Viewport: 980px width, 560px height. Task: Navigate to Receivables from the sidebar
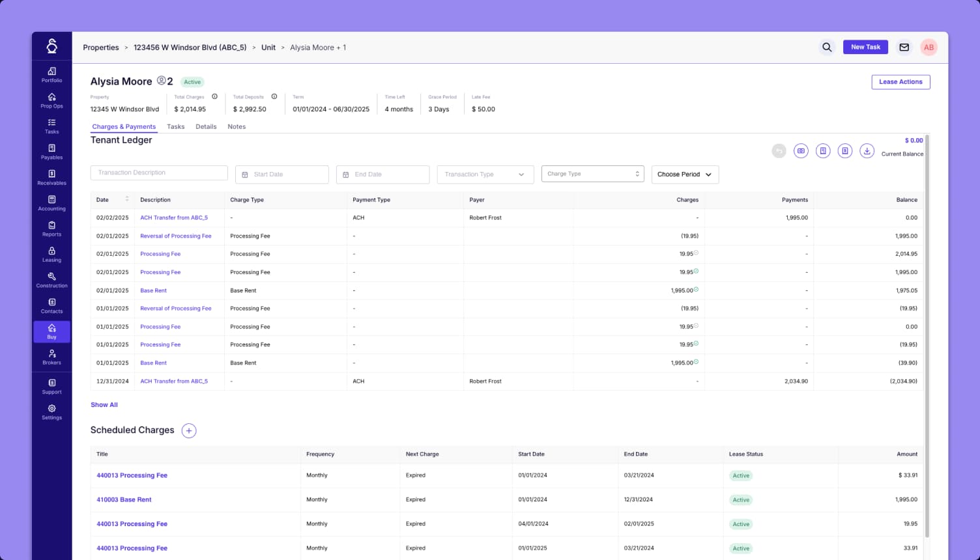click(51, 177)
